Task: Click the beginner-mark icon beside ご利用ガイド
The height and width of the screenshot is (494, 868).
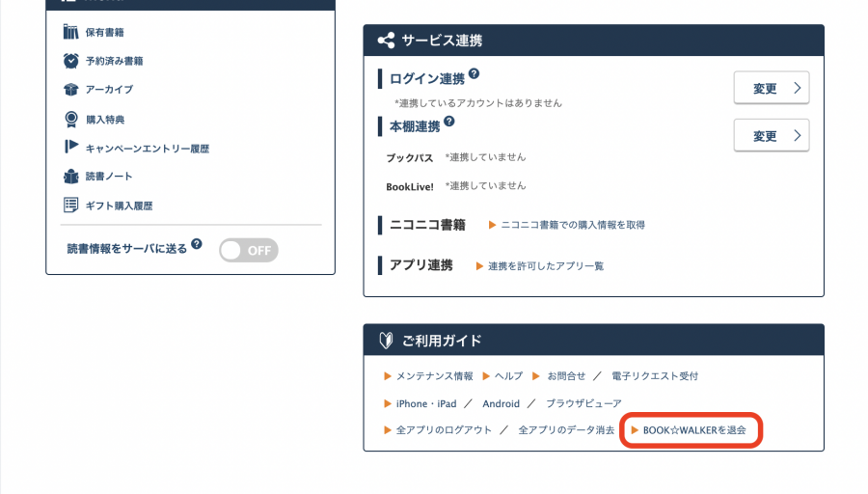Action: coord(386,340)
